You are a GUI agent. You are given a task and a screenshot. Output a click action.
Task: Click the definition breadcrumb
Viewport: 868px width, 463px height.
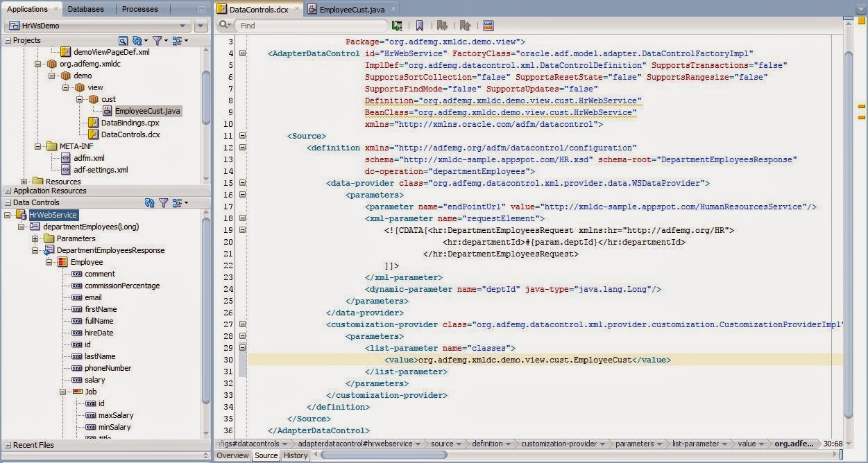pyautogui.click(x=487, y=444)
